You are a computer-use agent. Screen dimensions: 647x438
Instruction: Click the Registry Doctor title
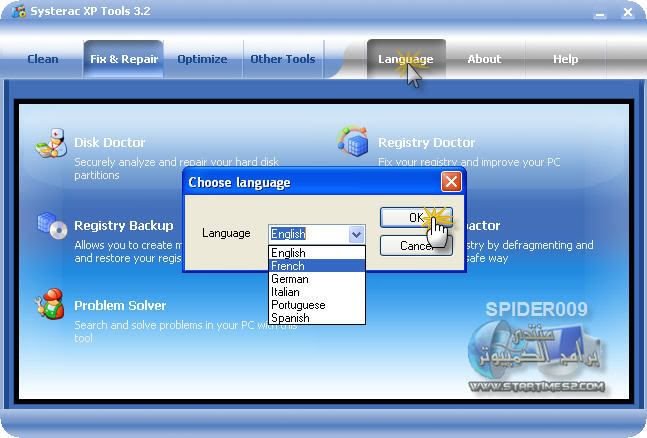click(426, 142)
